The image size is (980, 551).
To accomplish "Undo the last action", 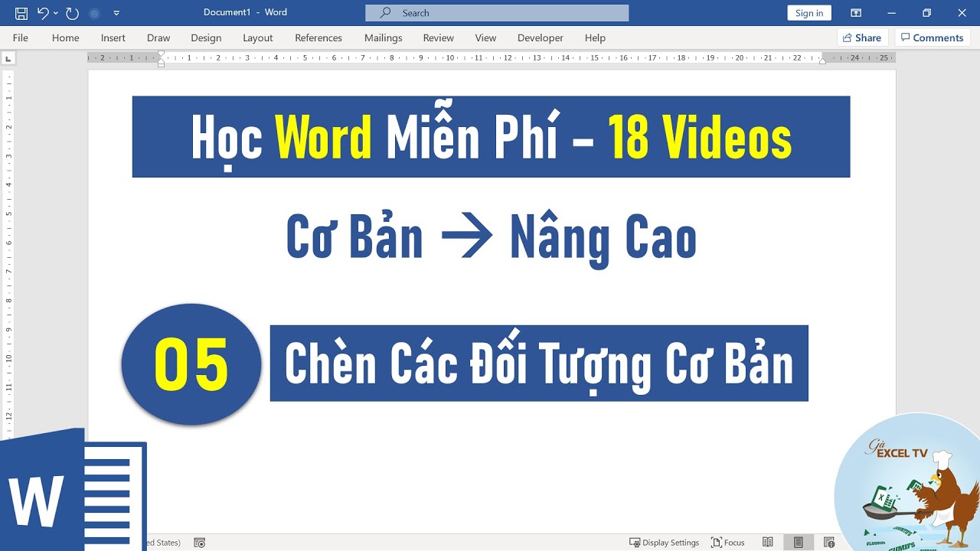I will [44, 13].
